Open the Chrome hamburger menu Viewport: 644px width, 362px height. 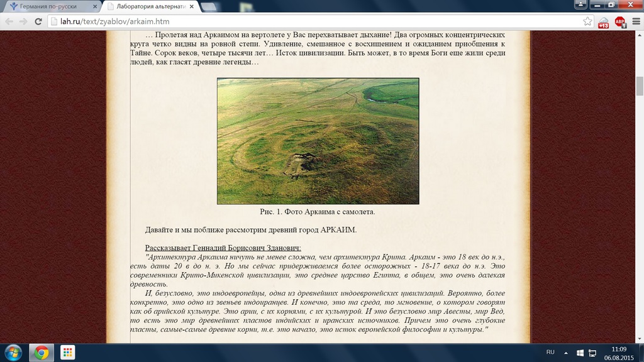[x=635, y=21]
